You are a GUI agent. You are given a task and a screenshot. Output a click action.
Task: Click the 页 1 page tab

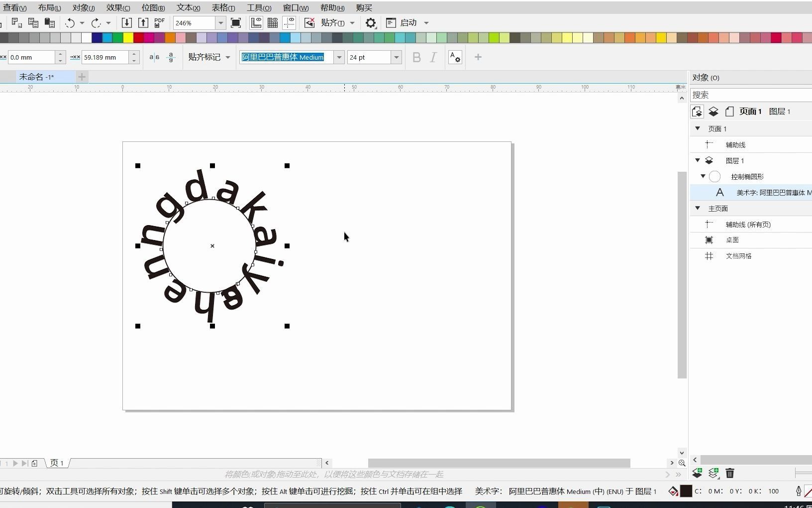point(57,463)
